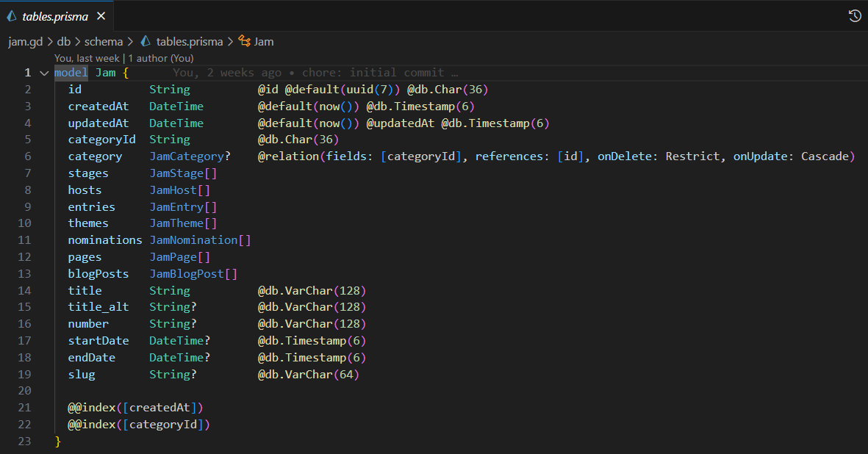868x454 pixels.
Task: Click the JamCategory type on line 6
Action: (x=187, y=156)
